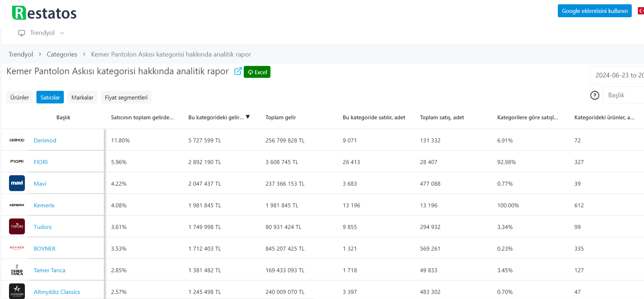This screenshot has width=644, height=299.
Task: Open Mavi seller link
Action: (40, 184)
